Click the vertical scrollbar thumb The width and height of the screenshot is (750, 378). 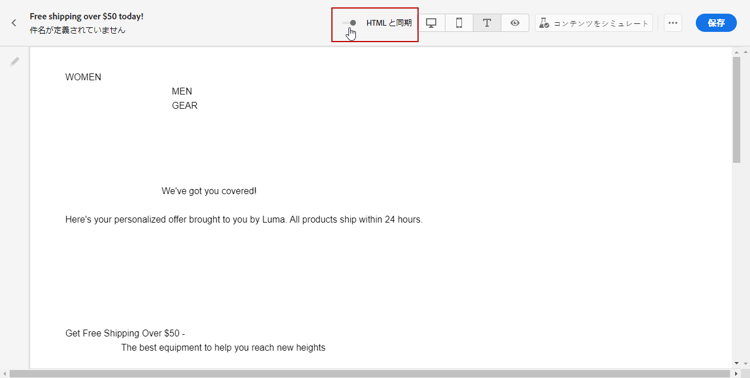pyautogui.click(x=737, y=110)
